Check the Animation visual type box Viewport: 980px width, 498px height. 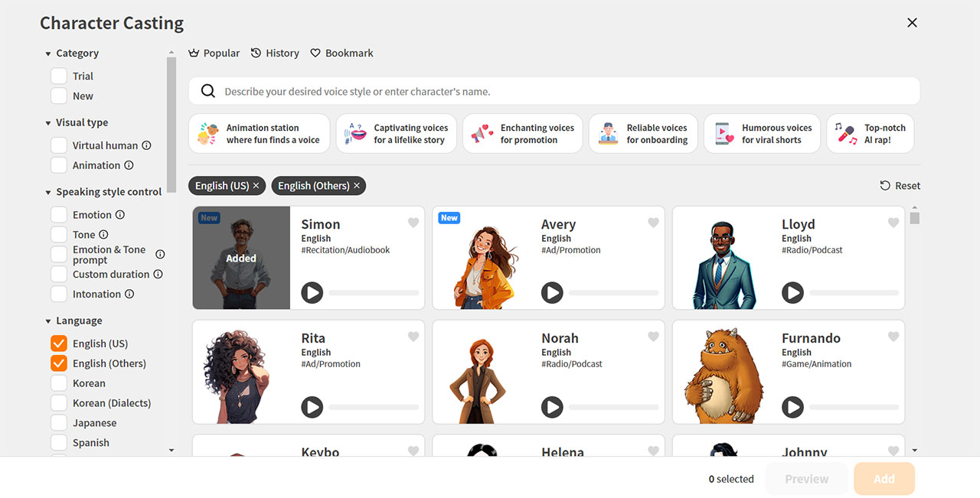[x=59, y=165]
